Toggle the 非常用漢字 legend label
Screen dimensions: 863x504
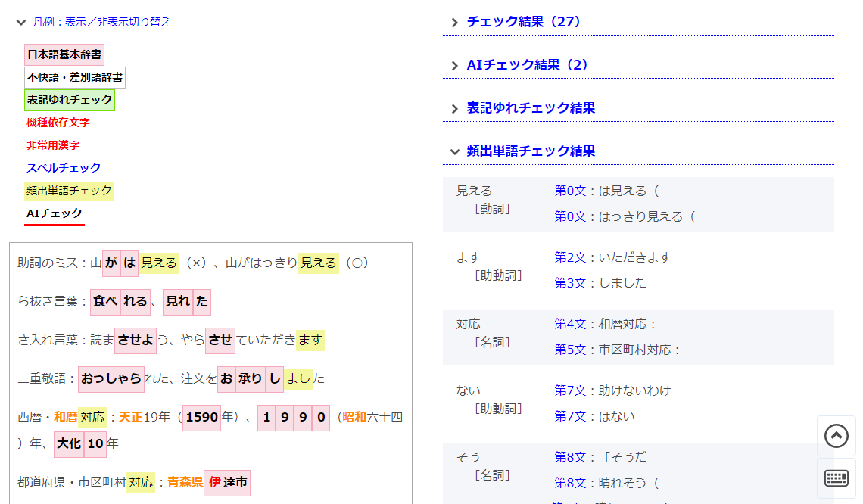[x=53, y=145]
